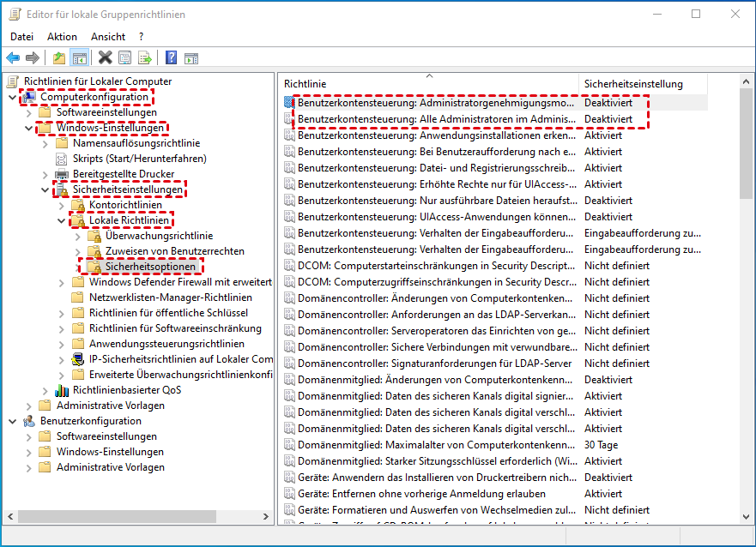The image size is (756, 547).
Task: Open the Aktion menu
Action: [x=62, y=37]
